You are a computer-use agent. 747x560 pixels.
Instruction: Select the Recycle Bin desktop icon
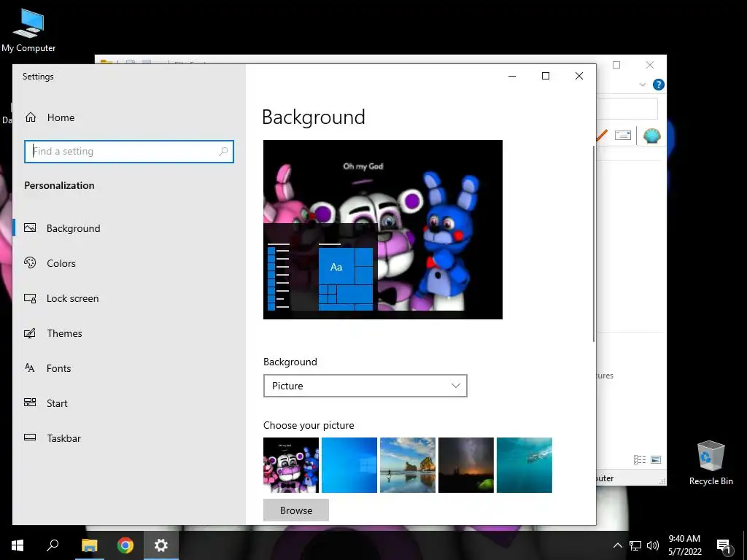point(711,463)
